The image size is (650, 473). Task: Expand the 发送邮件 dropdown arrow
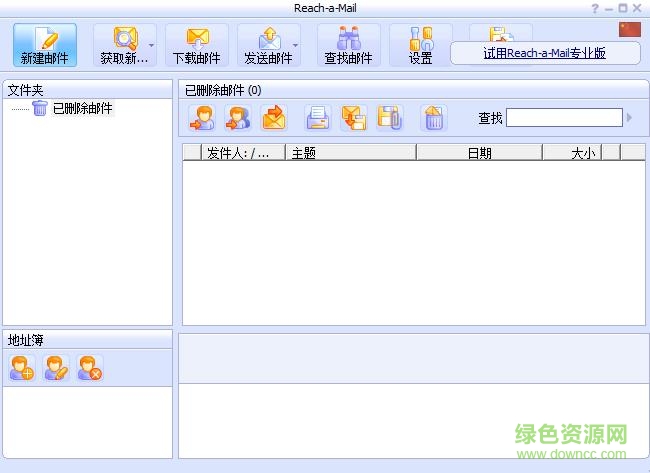[x=296, y=45]
